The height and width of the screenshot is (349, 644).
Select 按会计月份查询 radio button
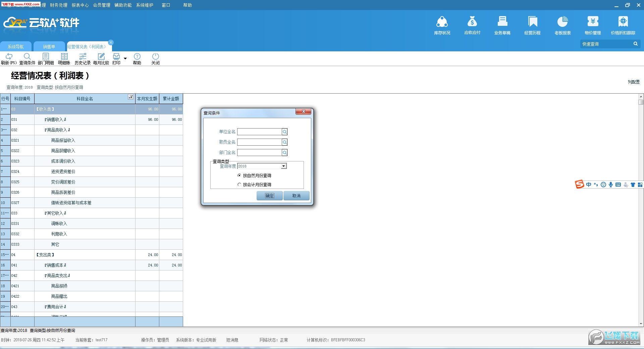coord(239,185)
